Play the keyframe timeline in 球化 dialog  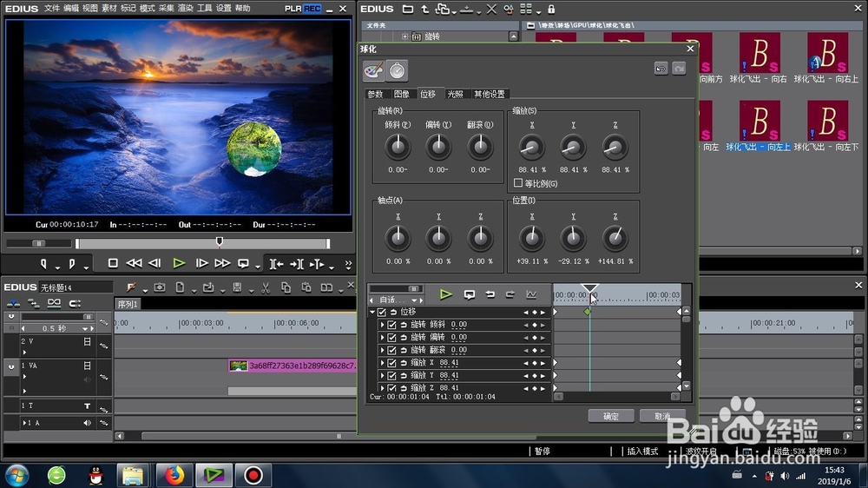point(445,294)
